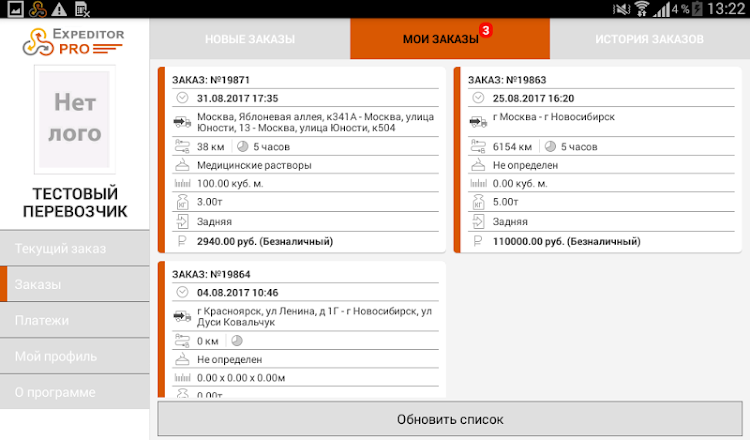The height and width of the screenshot is (440, 750).
Task: Click duration pie icon in order 19864
Action: pyautogui.click(x=237, y=340)
